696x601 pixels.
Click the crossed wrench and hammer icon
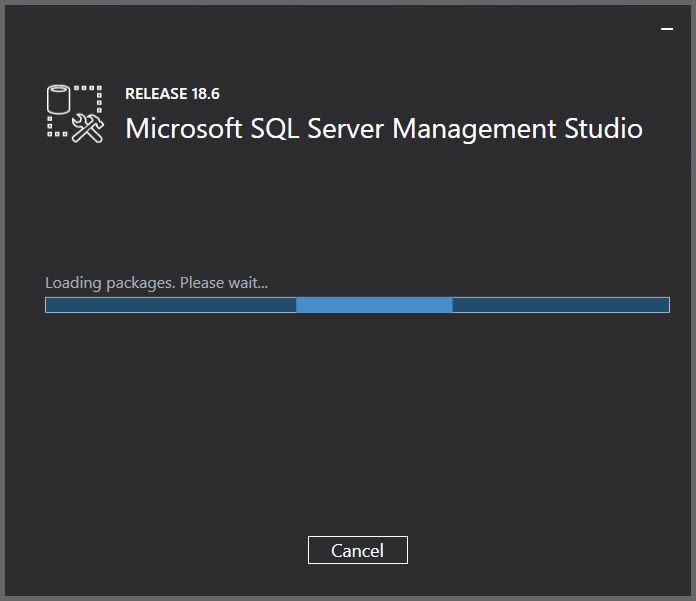(x=89, y=129)
